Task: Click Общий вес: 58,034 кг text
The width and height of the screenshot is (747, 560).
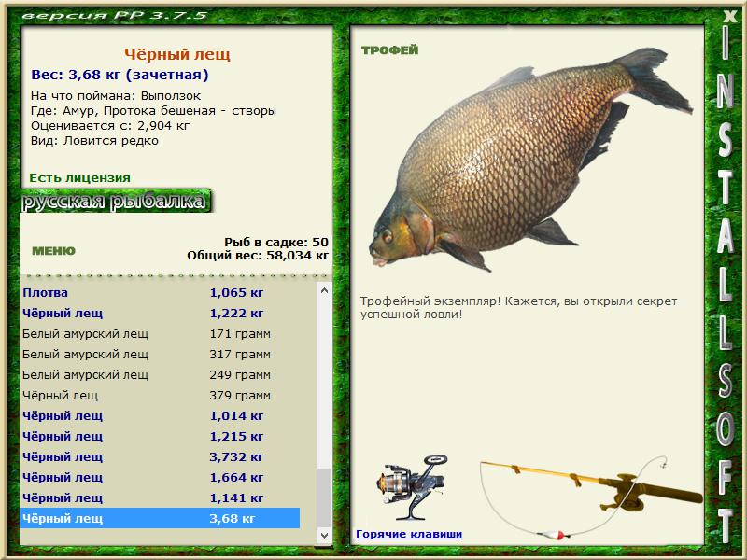Action: tap(258, 255)
